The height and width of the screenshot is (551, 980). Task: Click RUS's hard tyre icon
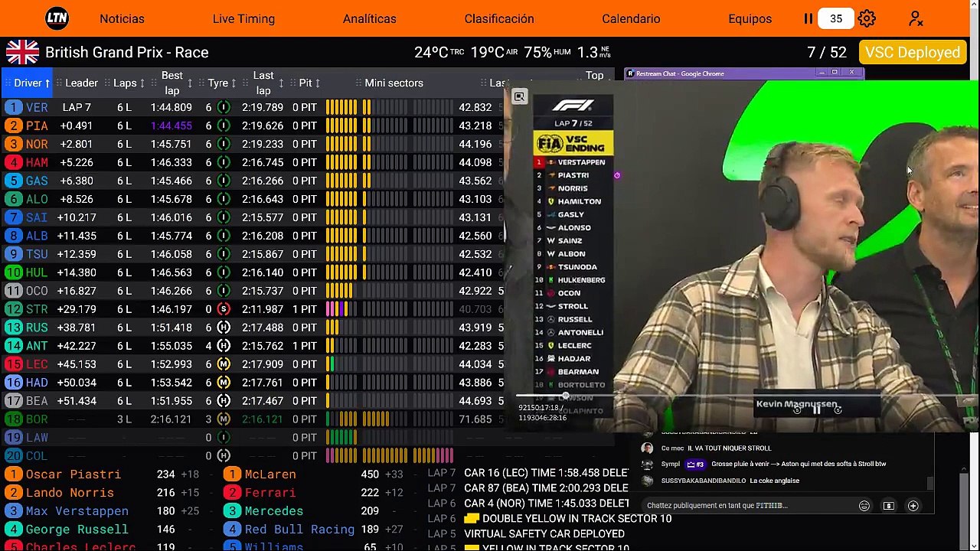click(x=224, y=328)
